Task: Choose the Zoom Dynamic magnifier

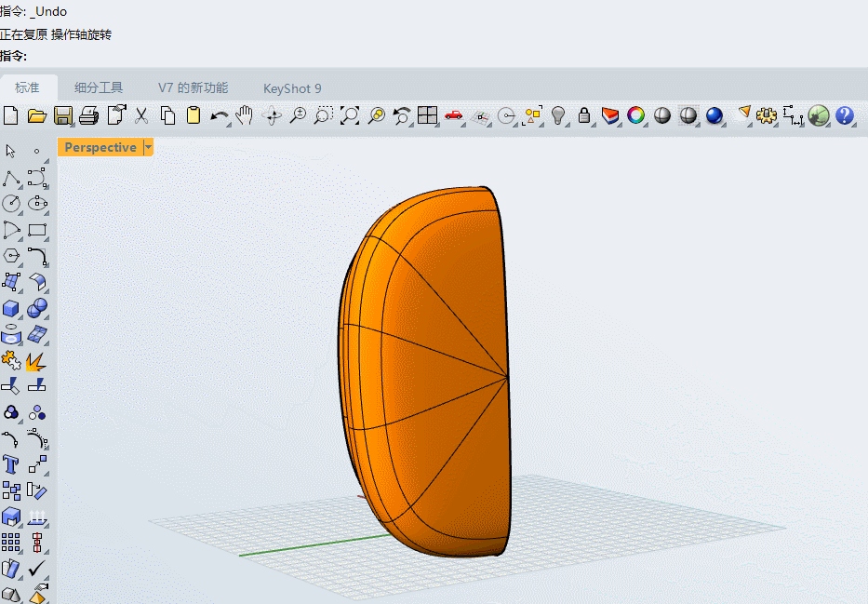Action: click(298, 115)
